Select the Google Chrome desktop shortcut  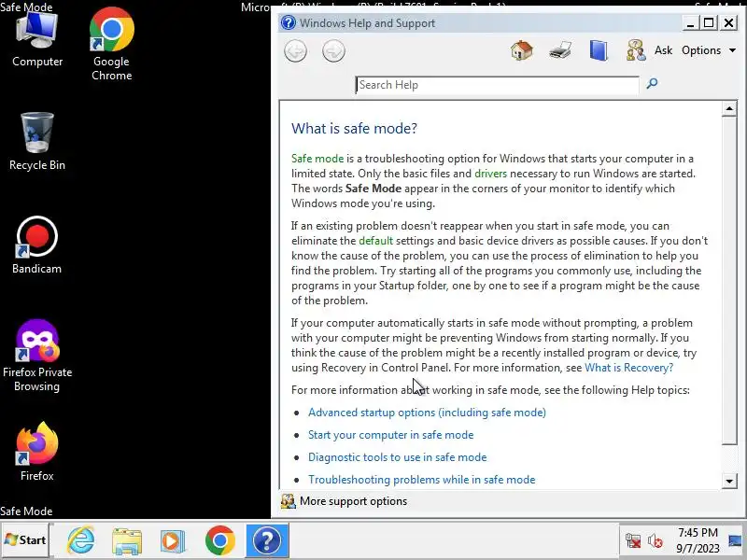pos(111,44)
